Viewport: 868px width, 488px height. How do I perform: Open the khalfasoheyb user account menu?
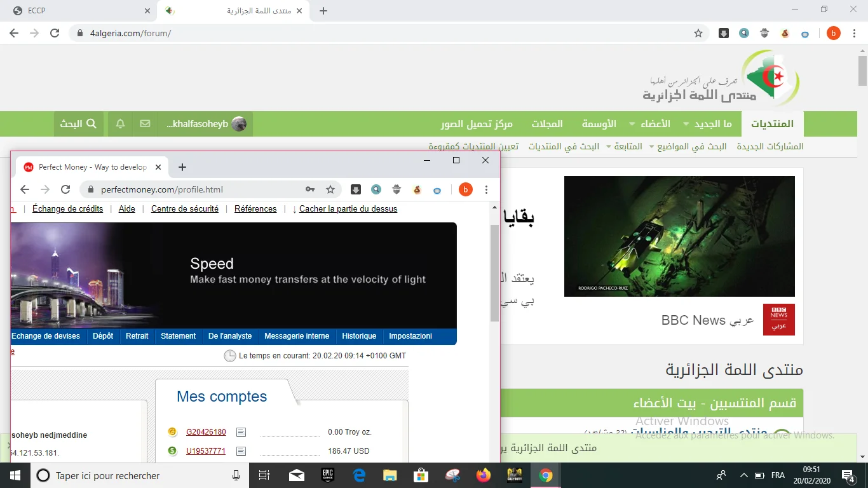[x=206, y=124]
